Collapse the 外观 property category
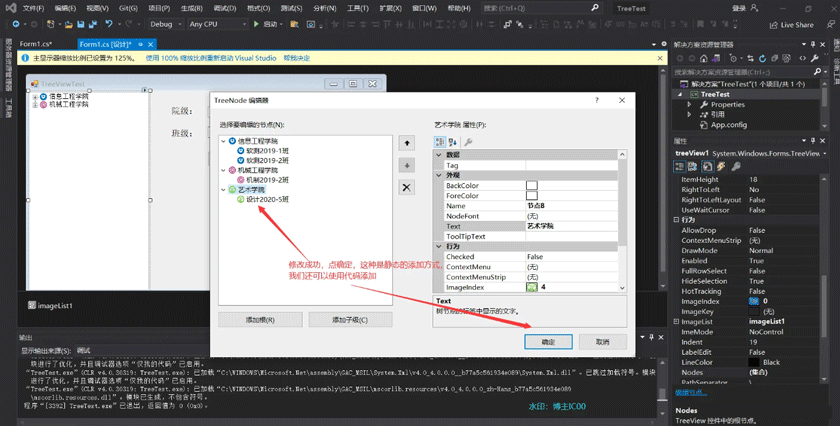The height and width of the screenshot is (426, 840). [439, 175]
